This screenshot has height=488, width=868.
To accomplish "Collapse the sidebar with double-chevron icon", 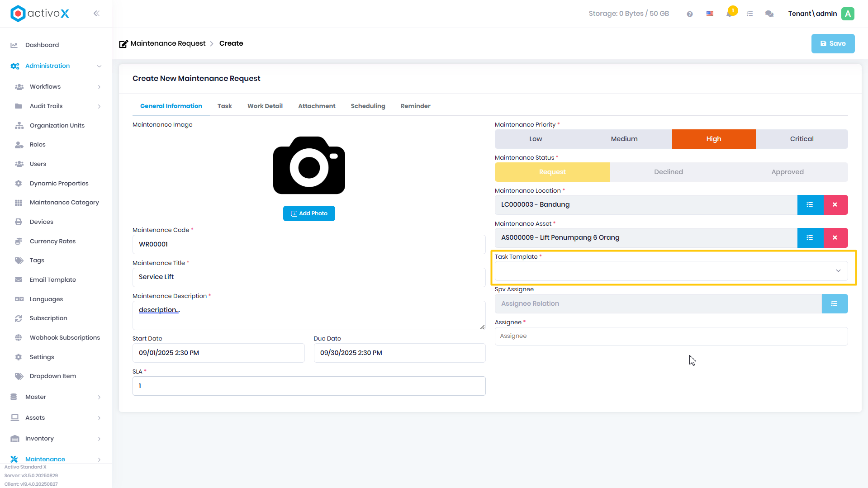I will 96,14.
